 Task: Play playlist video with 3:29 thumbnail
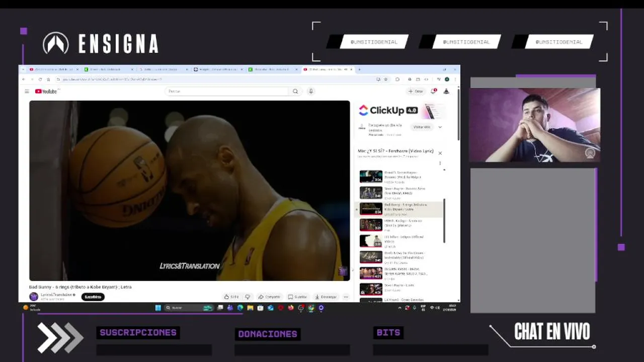tap(400, 225)
